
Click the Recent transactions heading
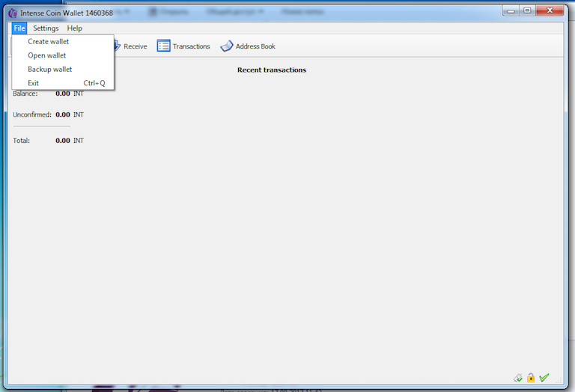tap(272, 70)
